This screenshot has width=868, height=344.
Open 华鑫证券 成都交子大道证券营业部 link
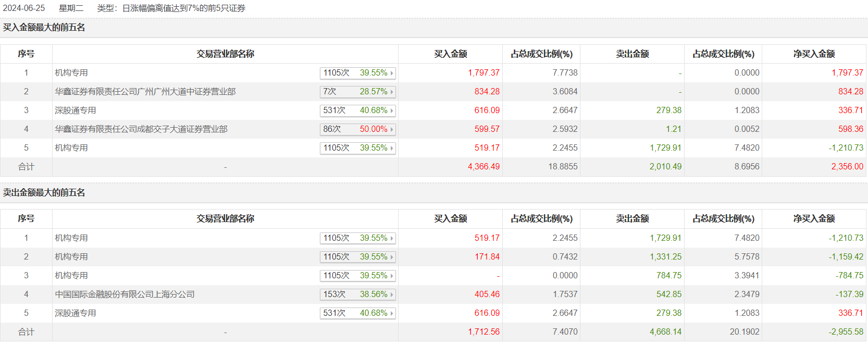pyautogui.click(x=141, y=129)
